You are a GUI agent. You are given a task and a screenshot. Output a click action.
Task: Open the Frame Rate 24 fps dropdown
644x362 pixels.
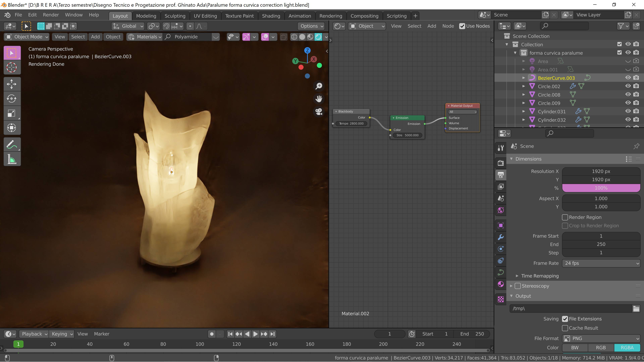tap(601, 263)
